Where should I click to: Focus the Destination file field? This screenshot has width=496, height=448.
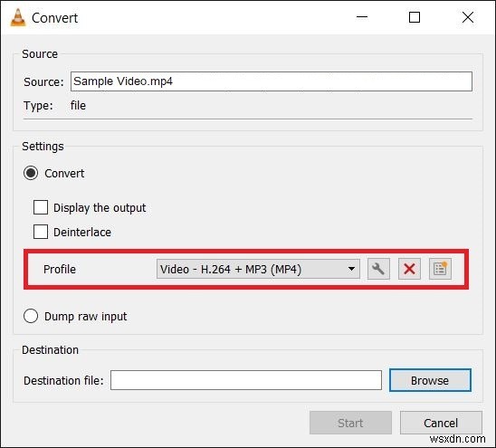(x=246, y=380)
